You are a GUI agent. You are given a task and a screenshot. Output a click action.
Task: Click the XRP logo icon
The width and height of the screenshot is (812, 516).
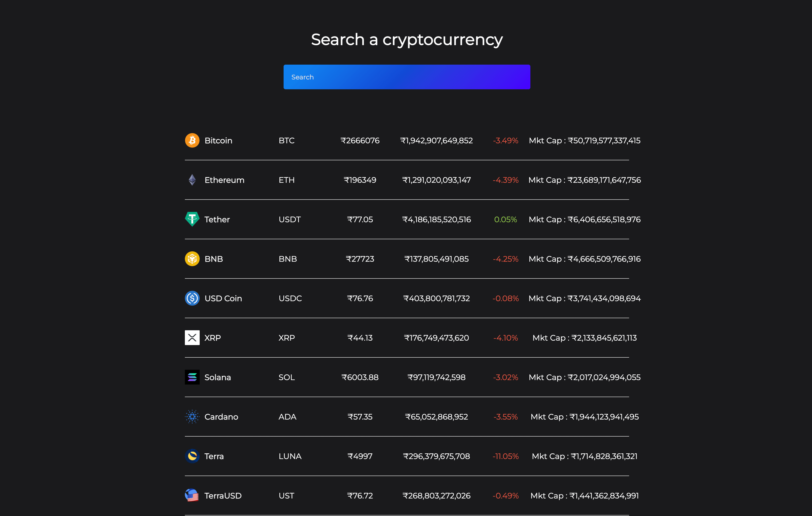coord(192,338)
